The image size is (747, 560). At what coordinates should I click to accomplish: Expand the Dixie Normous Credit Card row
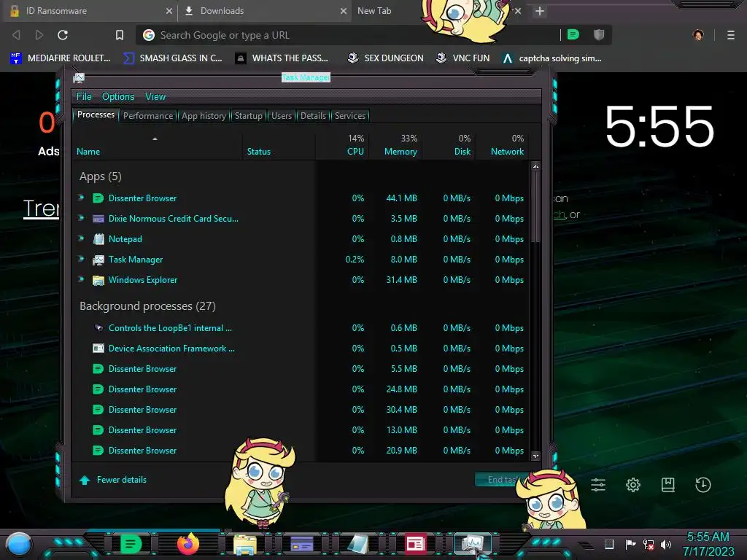pyautogui.click(x=81, y=218)
